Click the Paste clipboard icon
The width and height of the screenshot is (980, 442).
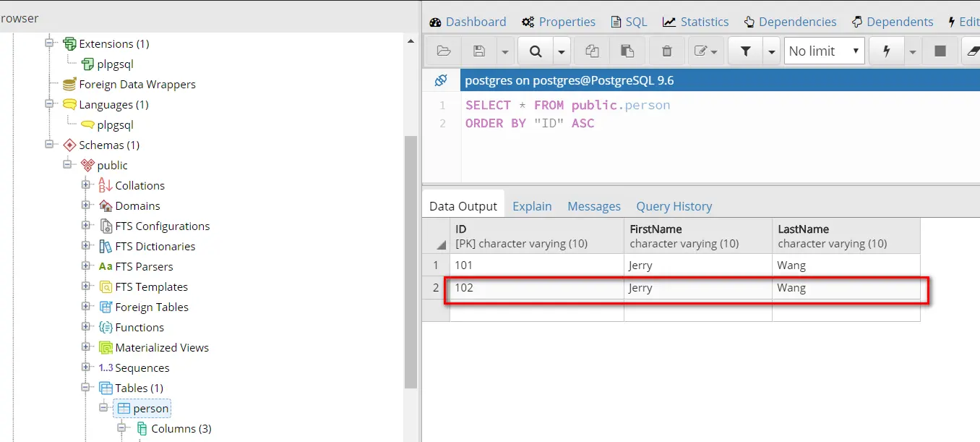tap(627, 51)
